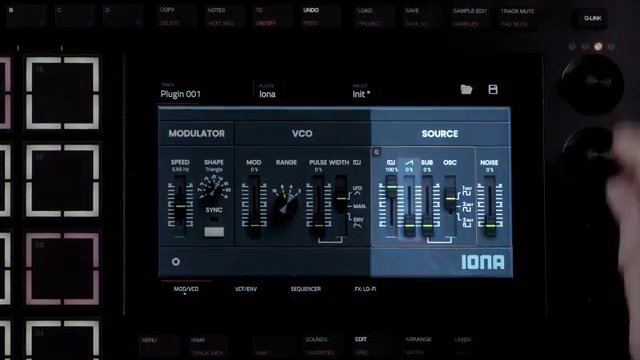The image size is (640, 360).
Task: Hit the SAMPLE EDIT hardware button
Action: point(470,18)
